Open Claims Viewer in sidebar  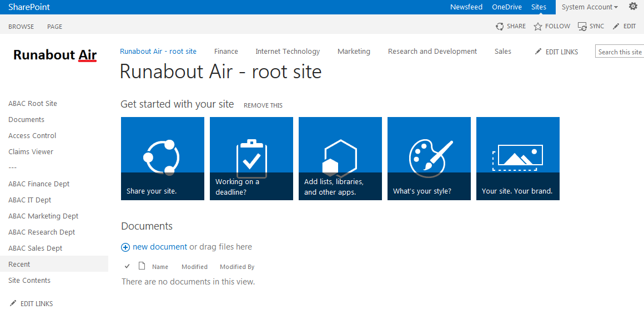(x=31, y=151)
